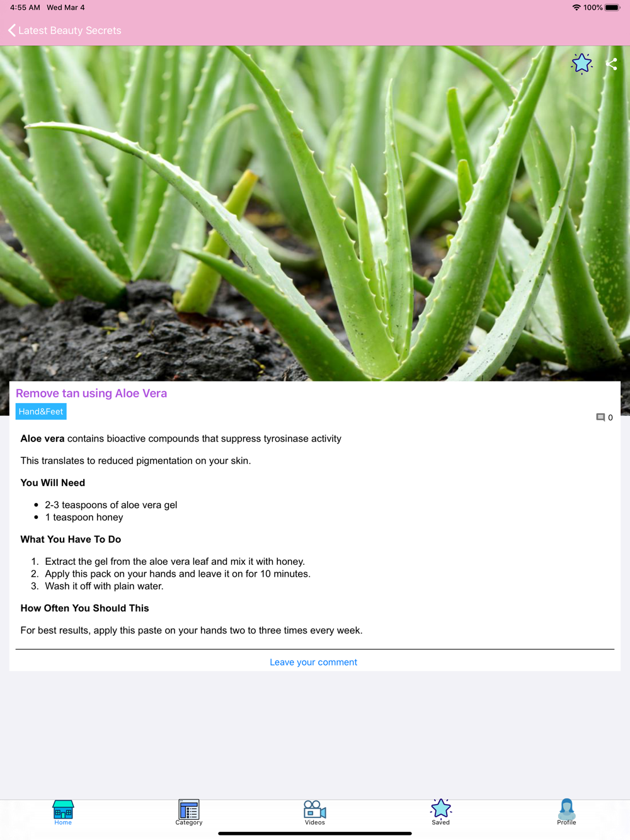The width and height of the screenshot is (630, 840).
Task: Open the Profile person icon
Action: (566, 809)
